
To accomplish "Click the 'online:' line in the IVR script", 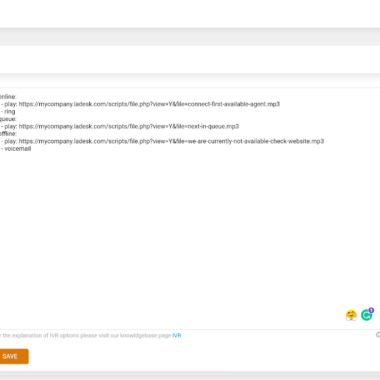I will pyautogui.click(x=8, y=97).
